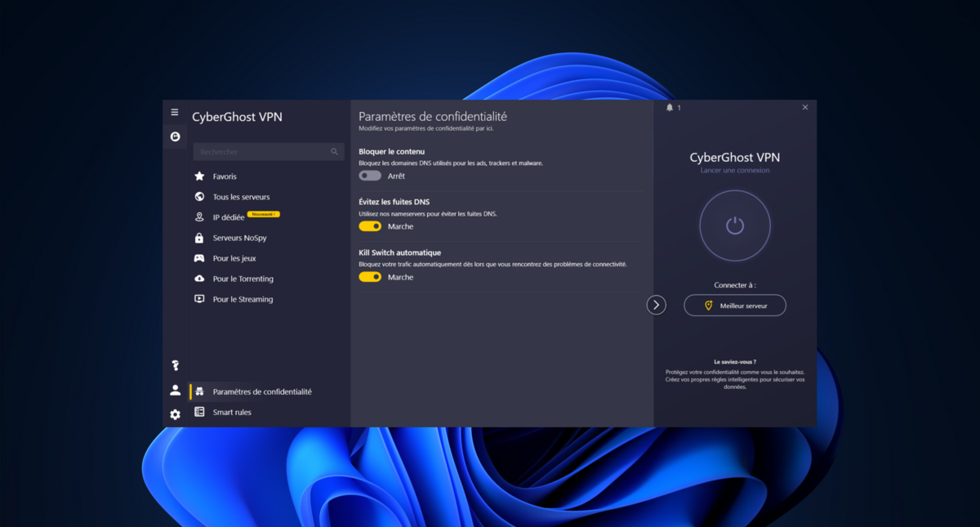Open settings via the gear icon
The image size is (980, 527).
(x=175, y=414)
